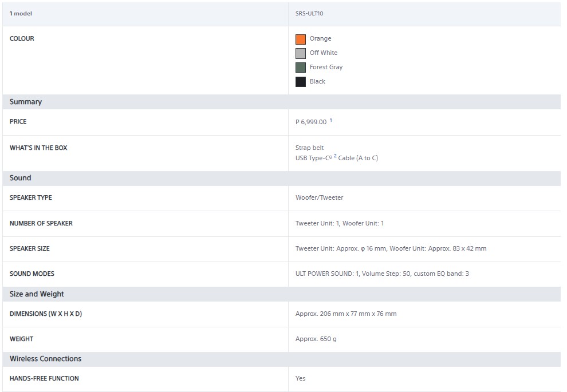
Task: Toggle the Wireless Connections section header
Action: pos(45,359)
